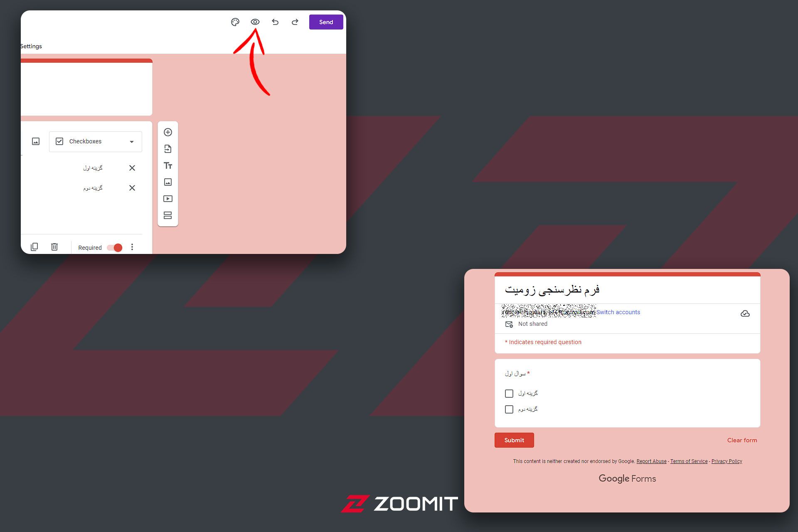The image size is (798, 532).
Task: Select the Settings menu item
Action: point(31,46)
